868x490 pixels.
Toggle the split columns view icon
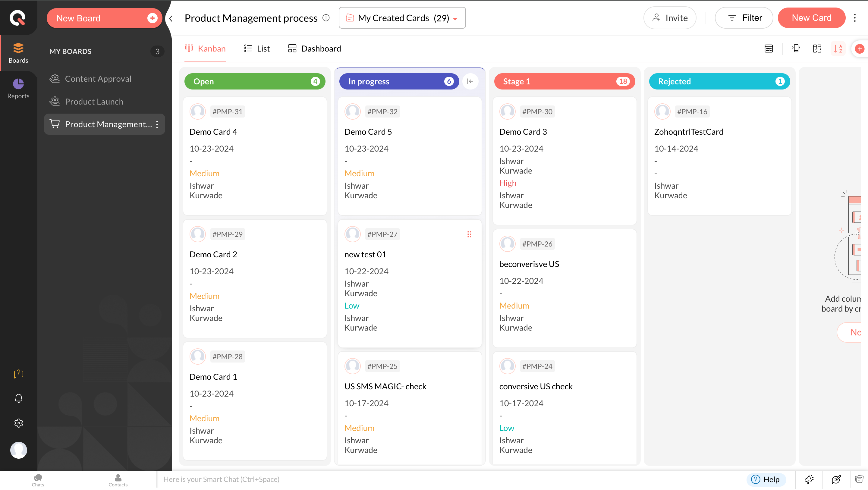(x=817, y=49)
